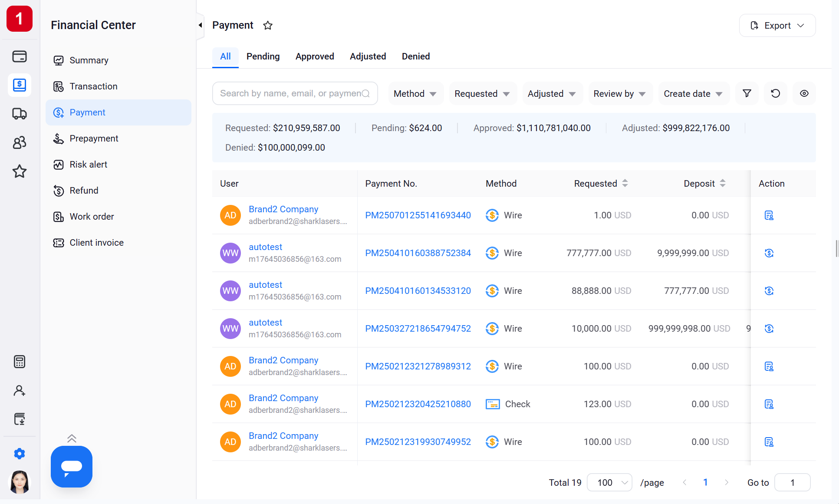
Task: Open payment PM250327218654794752
Action: (418, 329)
